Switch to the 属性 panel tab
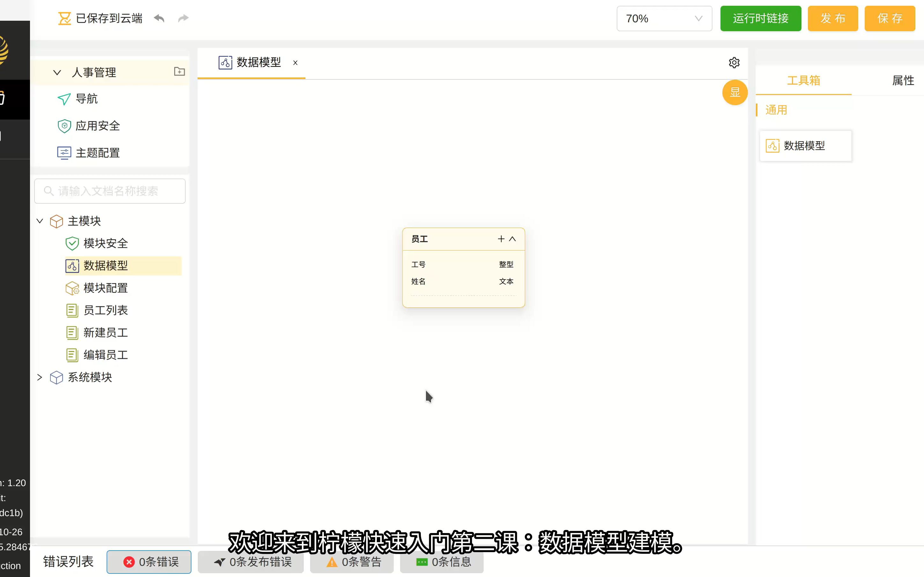Viewport: 924px width, 577px height. tap(903, 80)
